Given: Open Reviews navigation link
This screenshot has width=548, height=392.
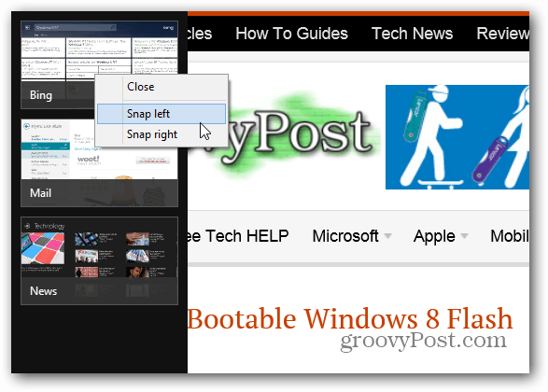Looking at the screenshot, I should click(502, 34).
